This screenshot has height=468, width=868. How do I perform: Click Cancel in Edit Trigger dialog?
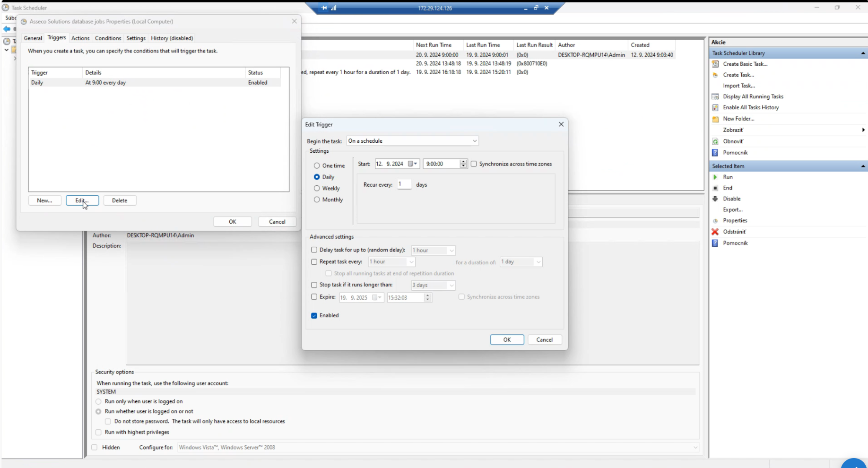(544, 339)
